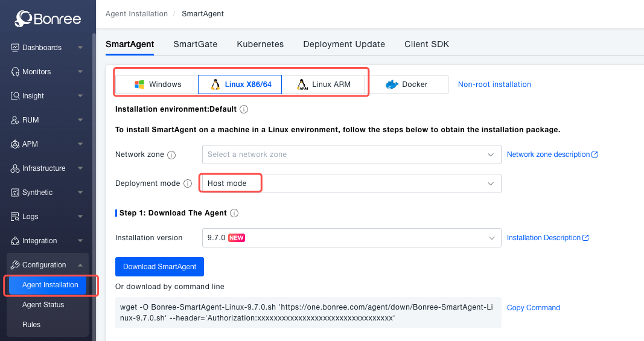Click the Dashboards sidebar icon

click(x=16, y=48)
